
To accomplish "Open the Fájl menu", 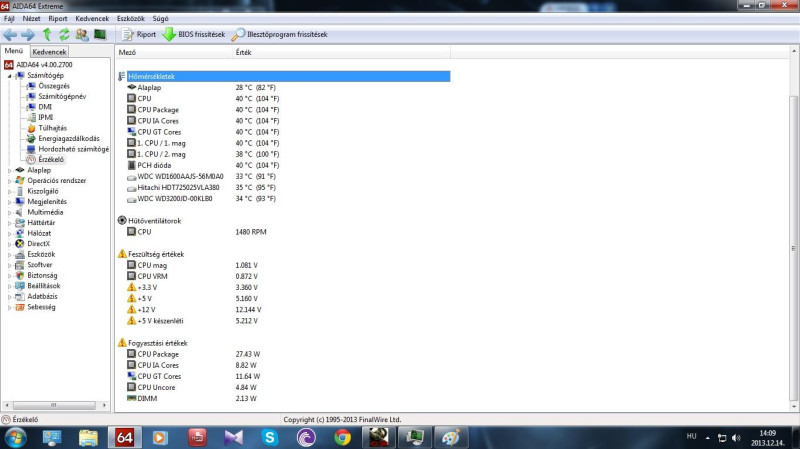I will 9,18.
